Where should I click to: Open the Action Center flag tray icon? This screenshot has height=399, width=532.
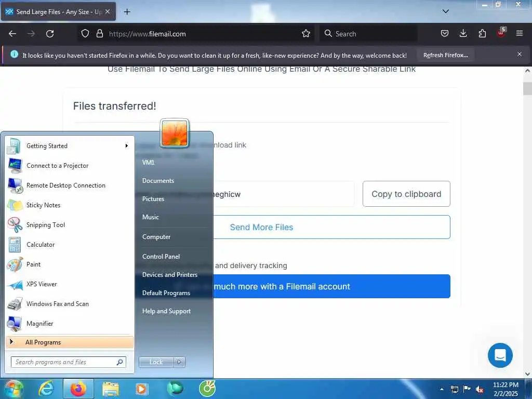pos(467,389)
